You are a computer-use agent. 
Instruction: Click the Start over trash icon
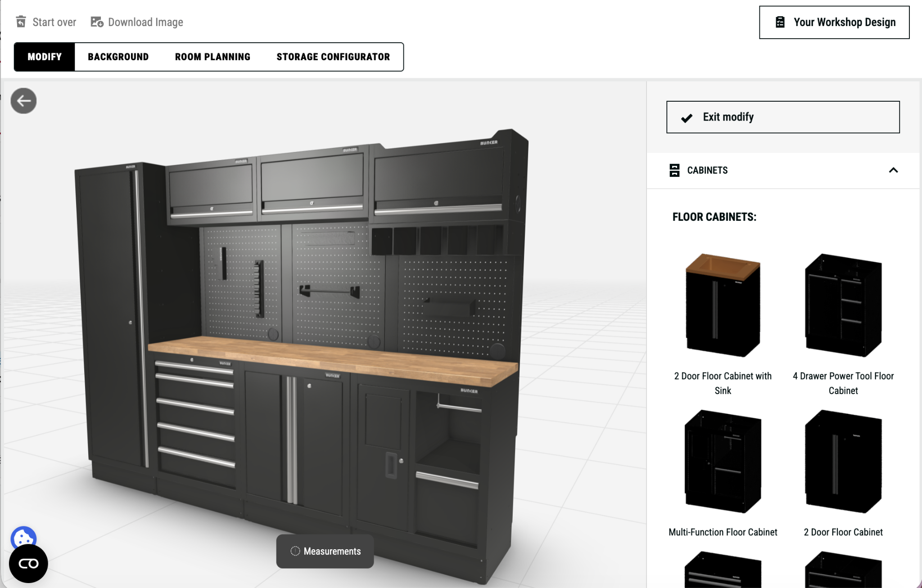point(21,22)
